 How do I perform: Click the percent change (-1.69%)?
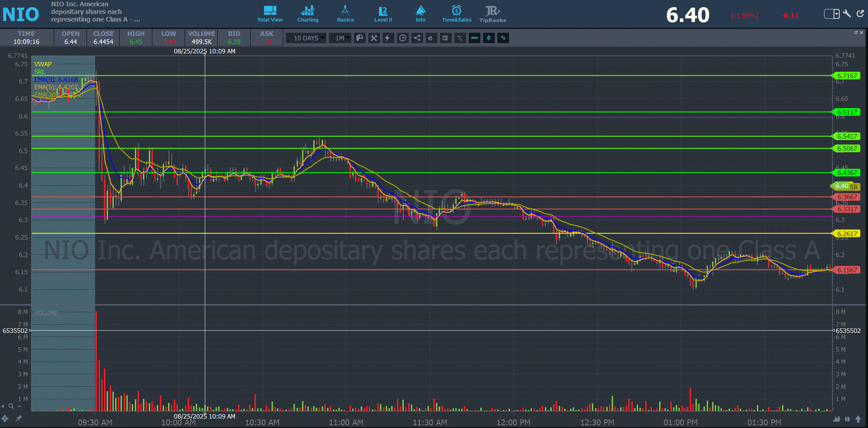[745, 15]
